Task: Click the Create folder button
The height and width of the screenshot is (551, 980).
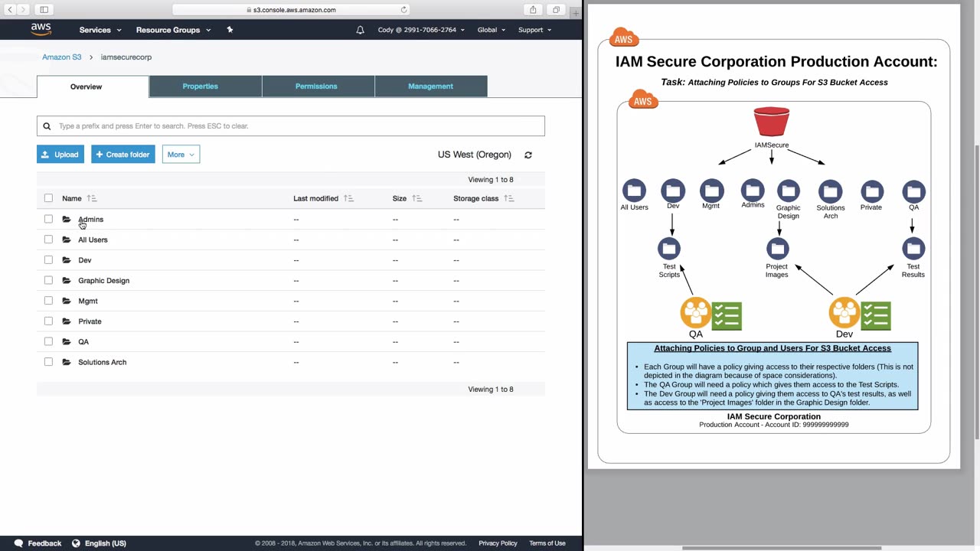Action: click(123, 155)
